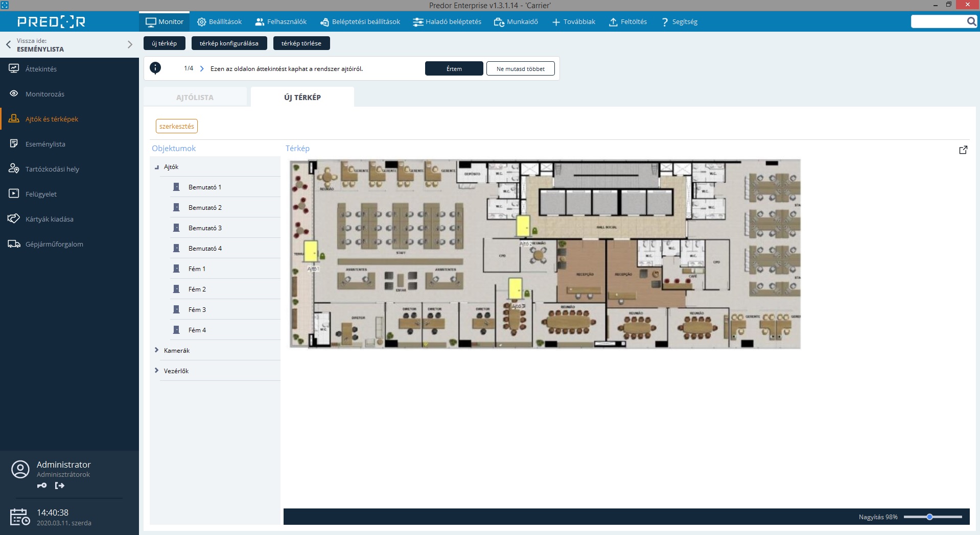Open the map in external window icon
The width and height of the screenshot is (980, 535).
(x=963, y=150)
